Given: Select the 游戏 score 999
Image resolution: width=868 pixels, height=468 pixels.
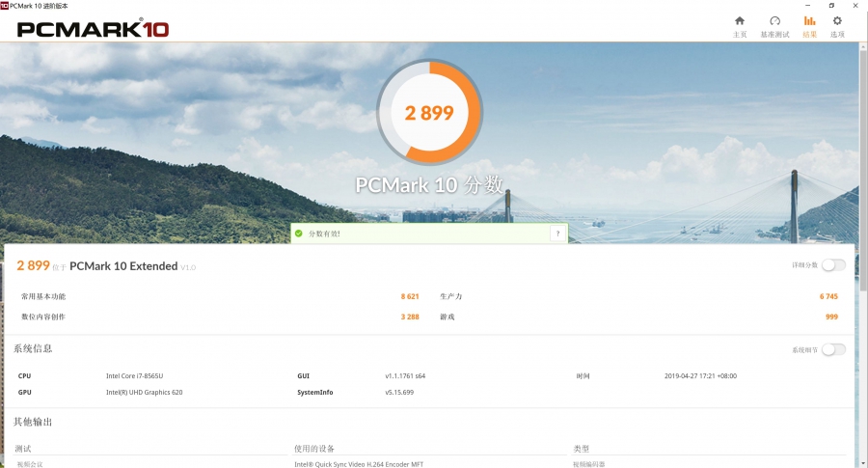Looking at the screenshot, I should coord(831,317).
